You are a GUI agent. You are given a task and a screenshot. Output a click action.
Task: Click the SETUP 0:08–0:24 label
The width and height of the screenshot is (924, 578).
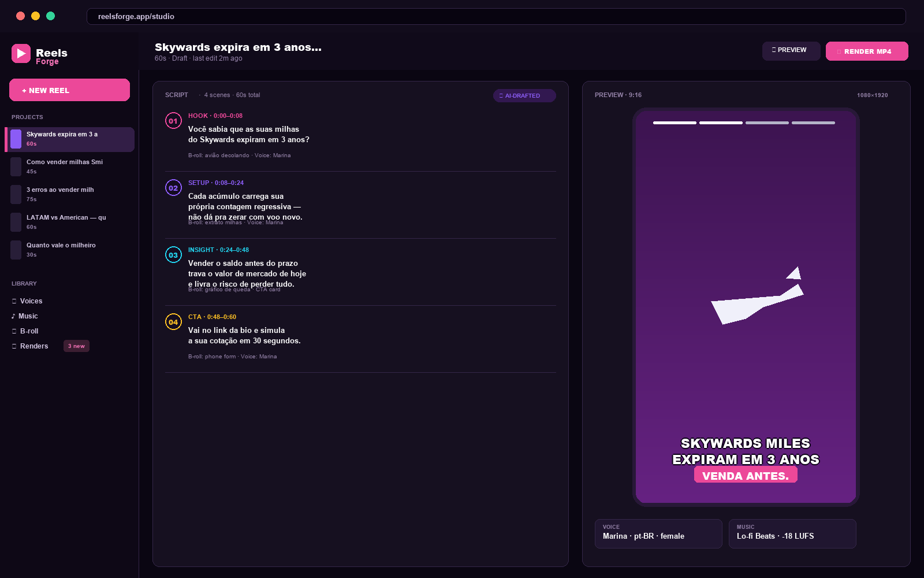coord(216,183)
